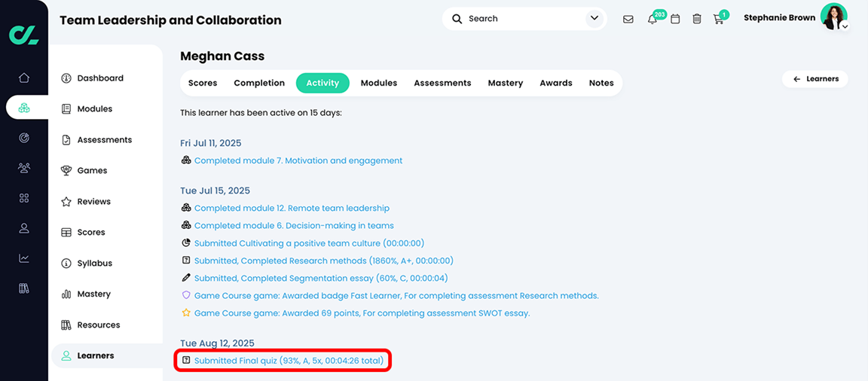Open notifications bell with 203 badge
Viewport: 868px width, 381px height.
[x=652, y=19]
